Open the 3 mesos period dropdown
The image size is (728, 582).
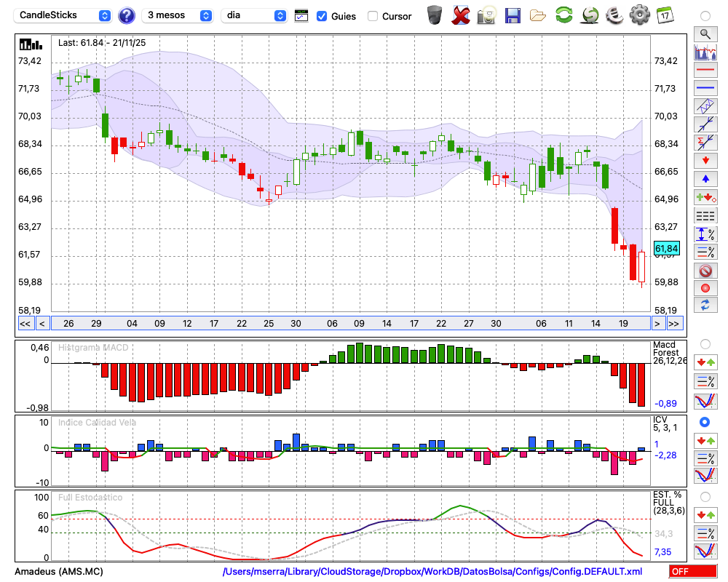coord(178,15)
